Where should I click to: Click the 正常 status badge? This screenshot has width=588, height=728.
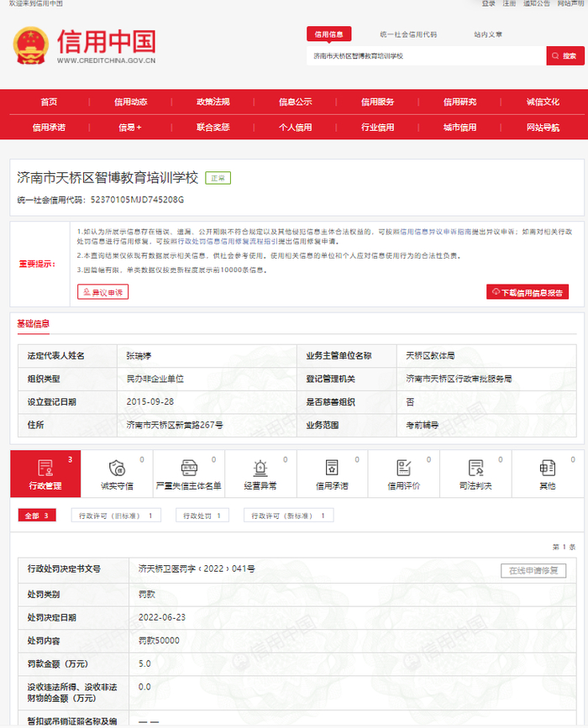pos(218,178)
